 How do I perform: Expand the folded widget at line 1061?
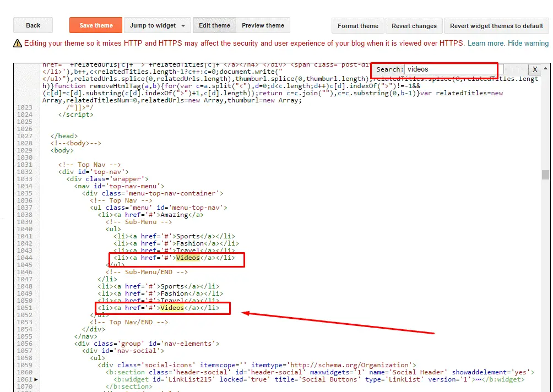(36, 379)
